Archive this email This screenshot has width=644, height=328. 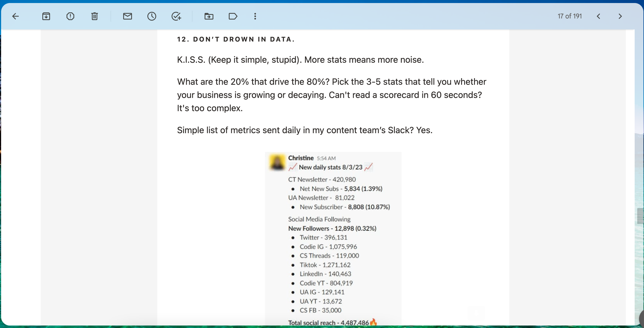46,16
